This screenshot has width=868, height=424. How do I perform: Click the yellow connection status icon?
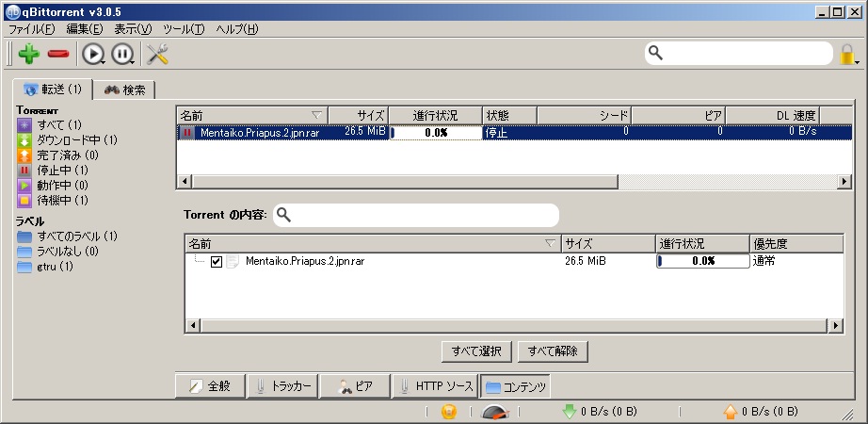click(x=449, y=412)
